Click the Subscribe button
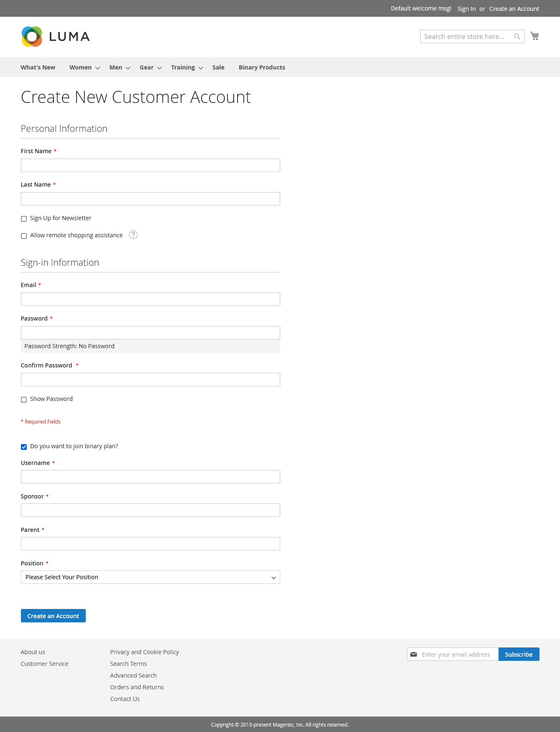This screenshot has height=732, width=560. [x=519, y=654]
